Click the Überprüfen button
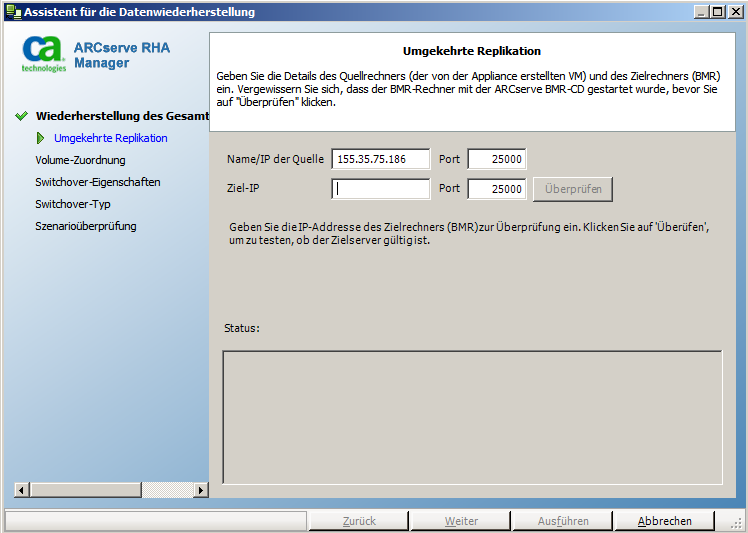Screen dimensions: 748x533 (x=573, y=189)
